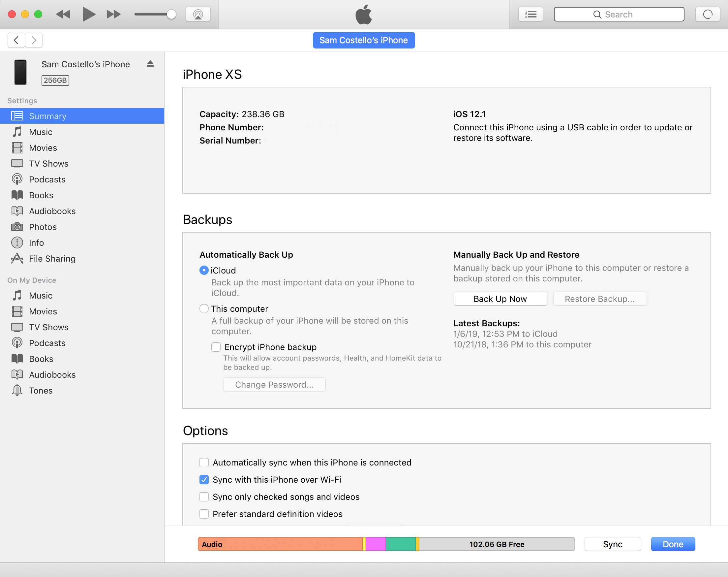Image resolution: width=728 pixels, height=577 pixels.
Task: Click the Search field in toolbar
Action: point(619,15)
